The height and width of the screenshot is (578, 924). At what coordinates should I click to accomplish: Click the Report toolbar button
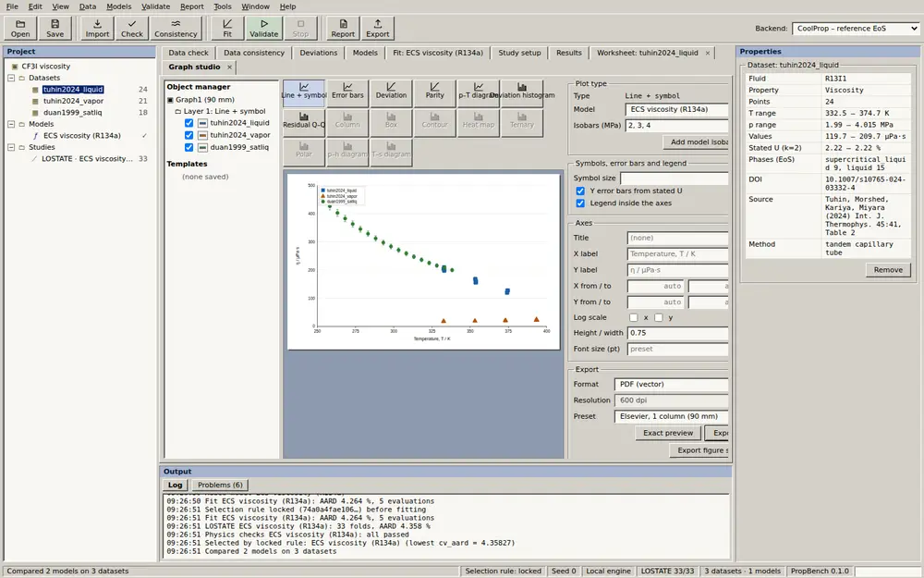343,29
